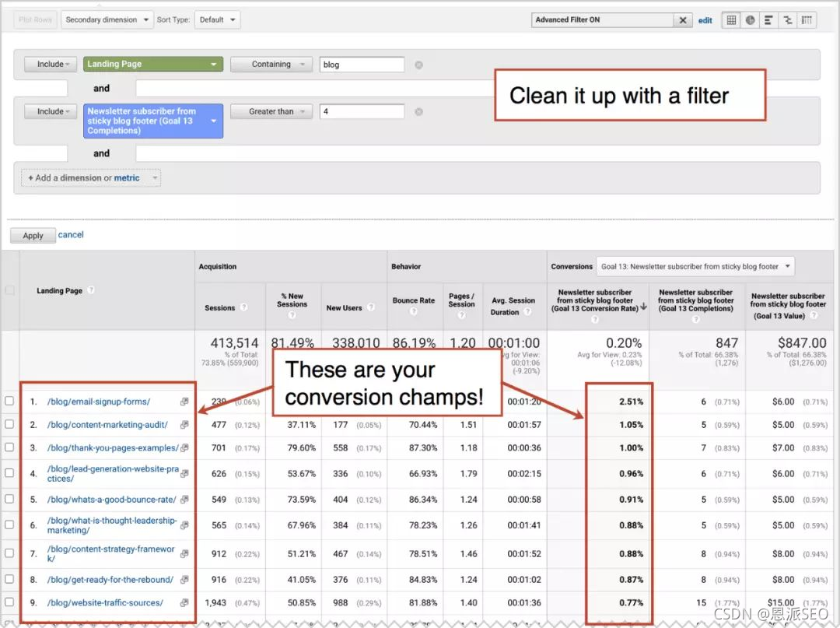Viewport: 840px width, 628px height.
Task: Open what-is-thought-leadership-marketing external link icon
Action: coord(184,525)
